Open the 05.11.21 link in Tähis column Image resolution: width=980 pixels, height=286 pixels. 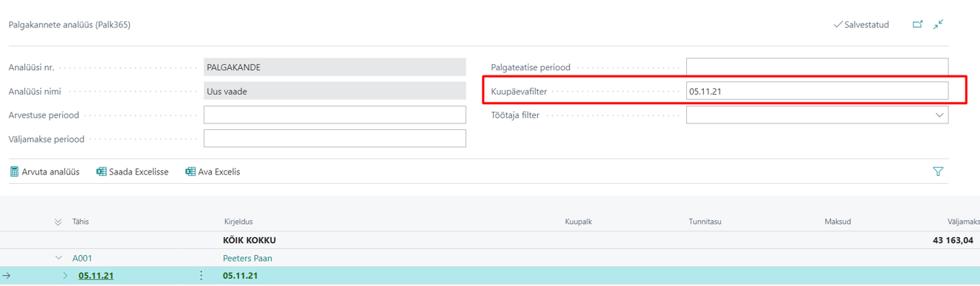coord(96,276)
